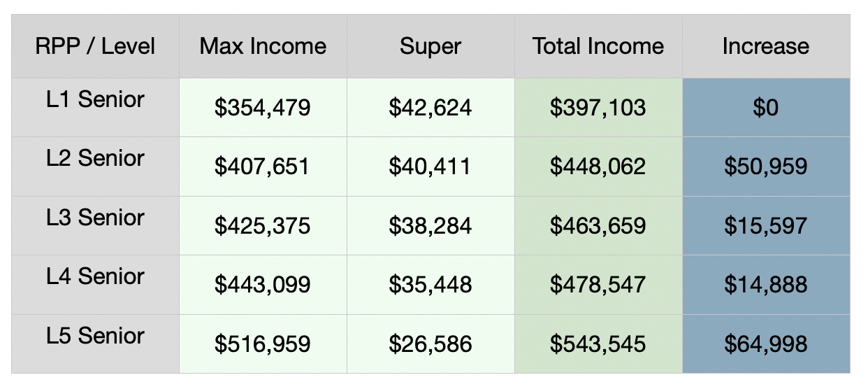Click the $443,099 Max Income cell
868x389 pixels.
click(x=263, y=285)
